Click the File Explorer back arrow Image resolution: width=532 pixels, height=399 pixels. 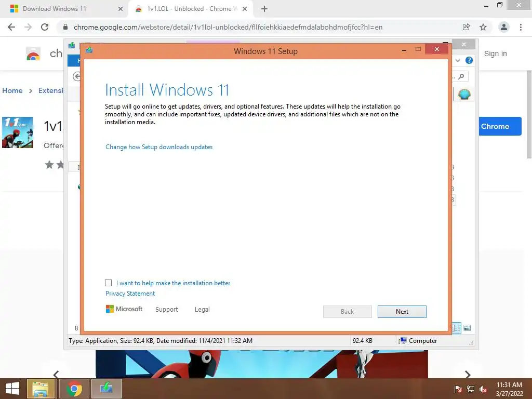point(77,77)
